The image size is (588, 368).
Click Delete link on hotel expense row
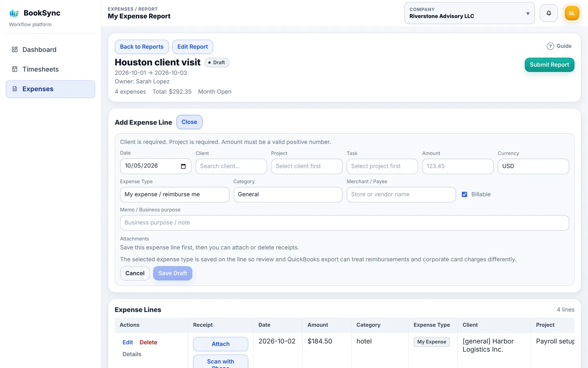click(148, 342)
